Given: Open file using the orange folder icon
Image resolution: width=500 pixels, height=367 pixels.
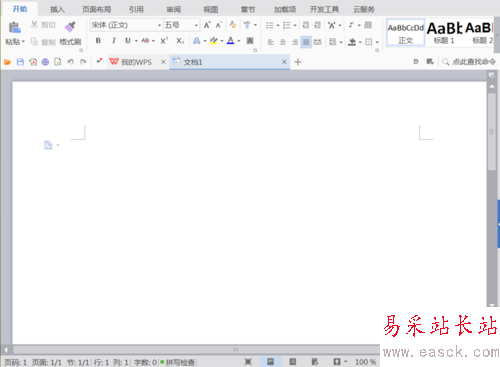Looking at the screenshot, I should tap(7, 62).
